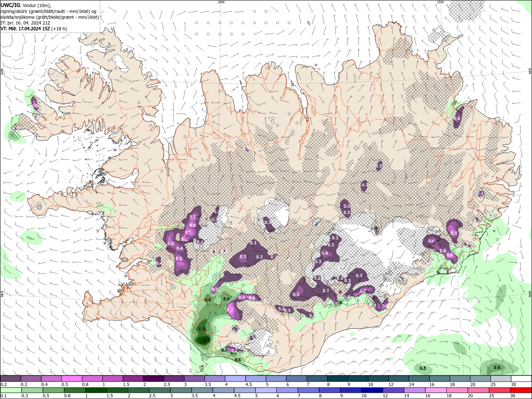Select the 'rigning/skúrir' description line
The image size is (532, 399).
click(49, 11)
